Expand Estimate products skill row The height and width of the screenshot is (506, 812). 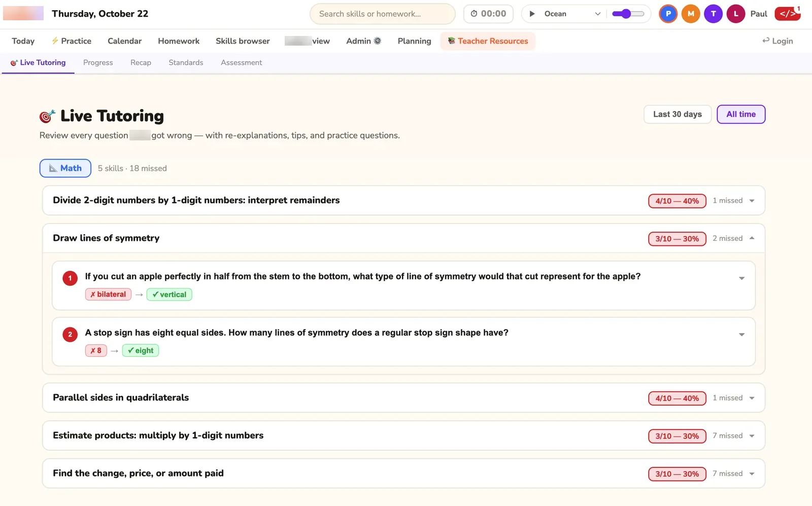pyautogui.click(x=403, y=436)
